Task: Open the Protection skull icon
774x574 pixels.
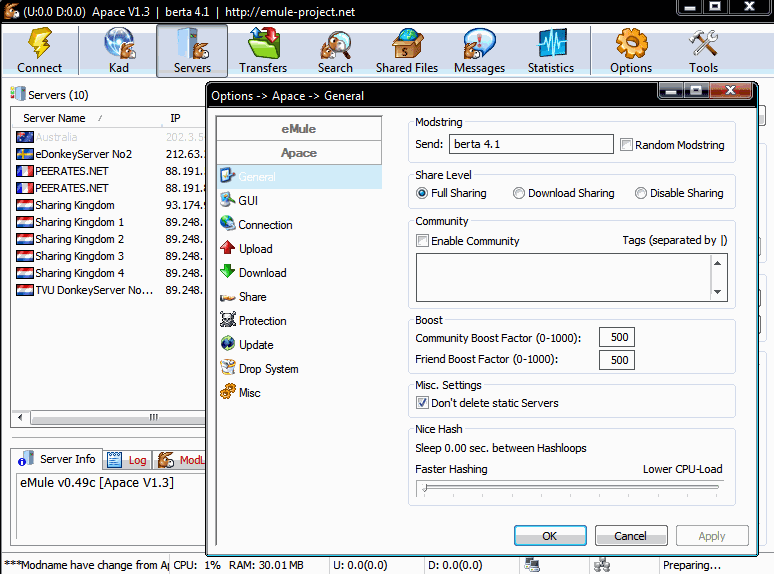Action: pyautogui.click(x=227, y=320)
